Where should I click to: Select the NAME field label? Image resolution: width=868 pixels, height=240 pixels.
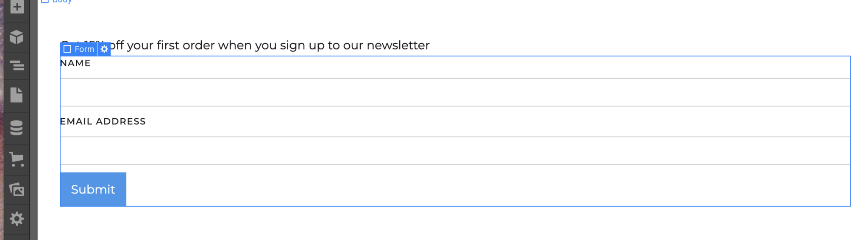[75, 63]
